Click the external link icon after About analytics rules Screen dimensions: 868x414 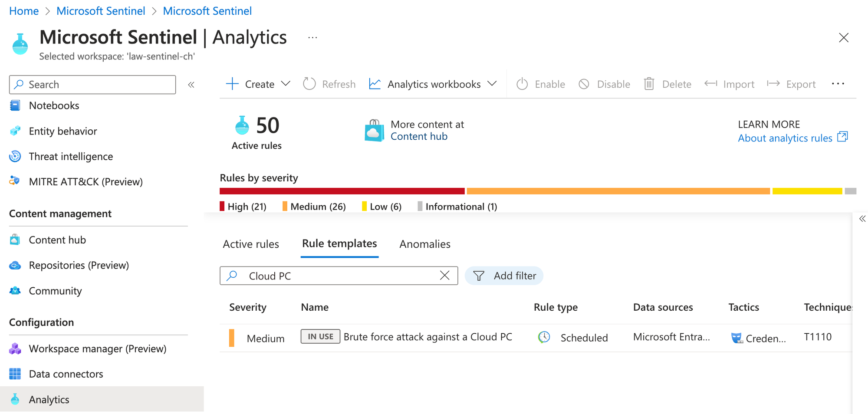point(842,137)
